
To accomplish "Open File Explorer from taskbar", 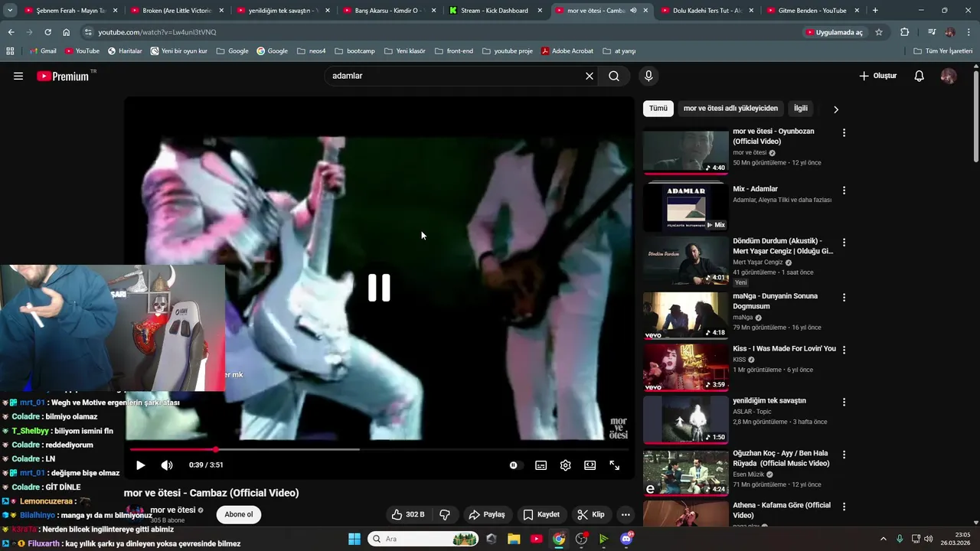I will [x=514, y=539].
